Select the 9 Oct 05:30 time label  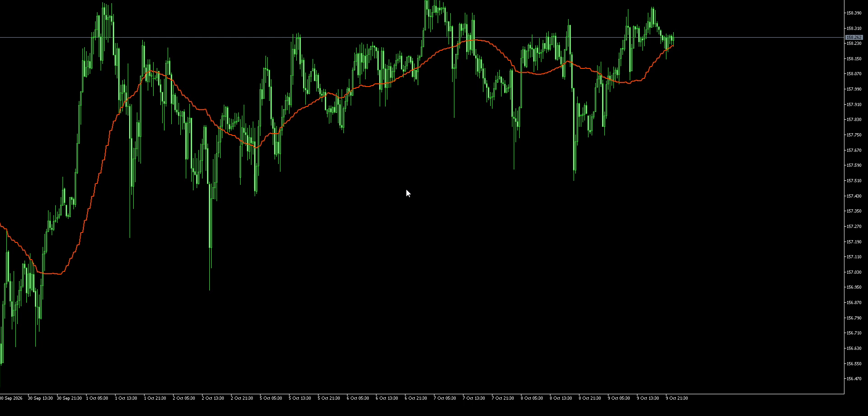pos(619,398)
